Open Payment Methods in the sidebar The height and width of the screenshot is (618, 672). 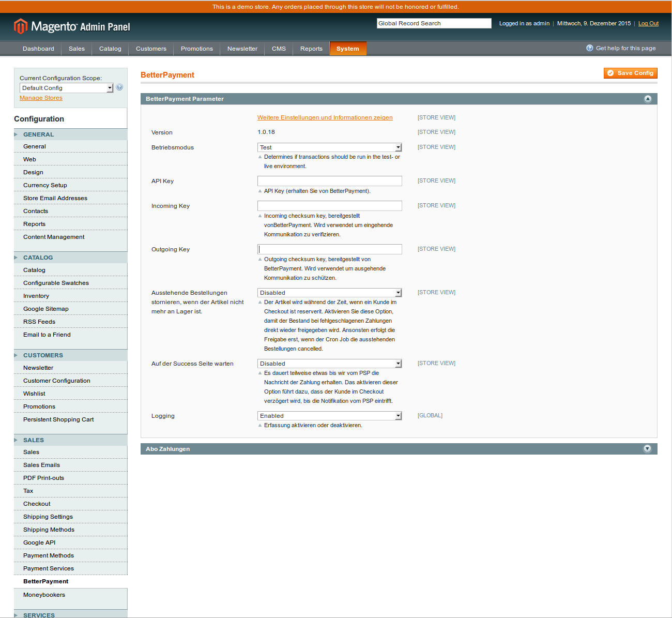click(49, 555)
